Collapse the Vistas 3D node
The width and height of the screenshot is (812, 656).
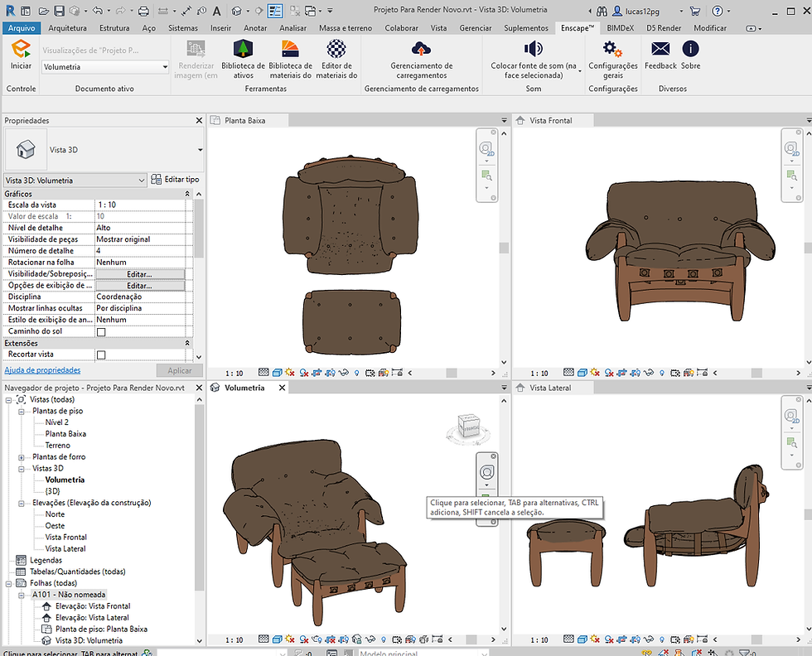coord(22,469)
